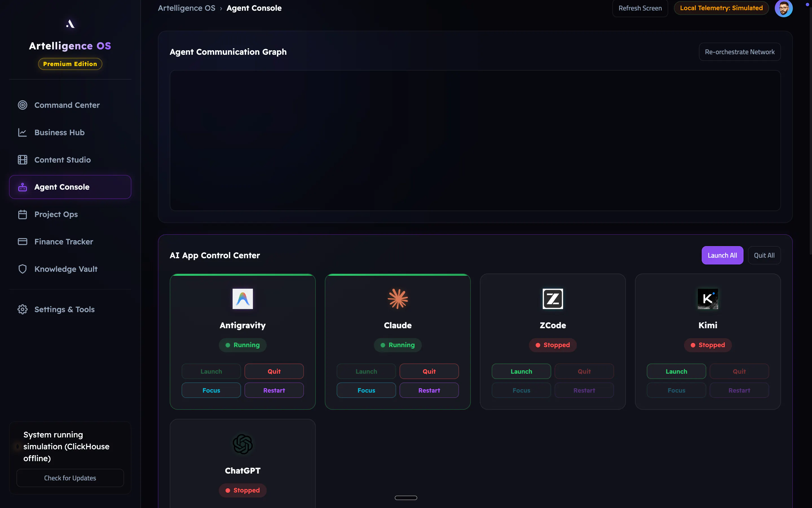
Task: Click the ChatGPT Stopped status badge
Action: (242, 490)
